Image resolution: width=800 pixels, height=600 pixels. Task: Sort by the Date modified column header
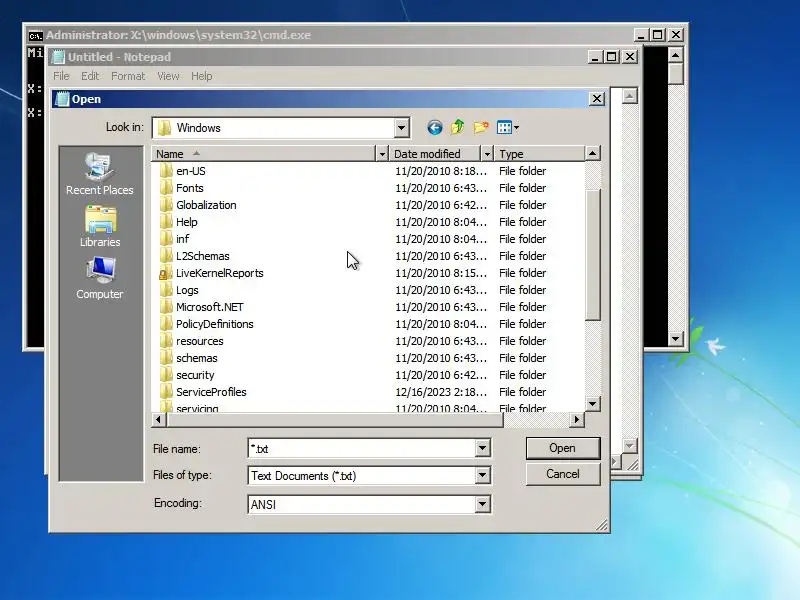click(435, 154)
